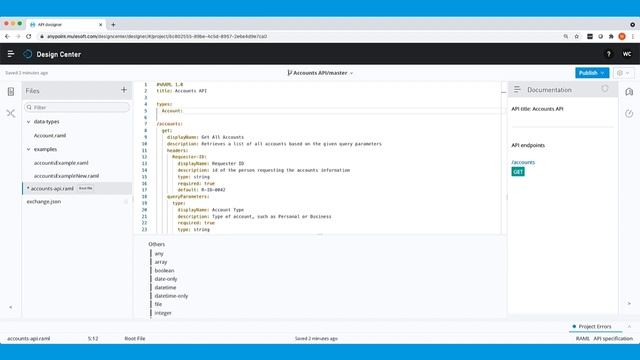Open the Publish dropdown button
This screenshot has width=640, height=360.
592,73
